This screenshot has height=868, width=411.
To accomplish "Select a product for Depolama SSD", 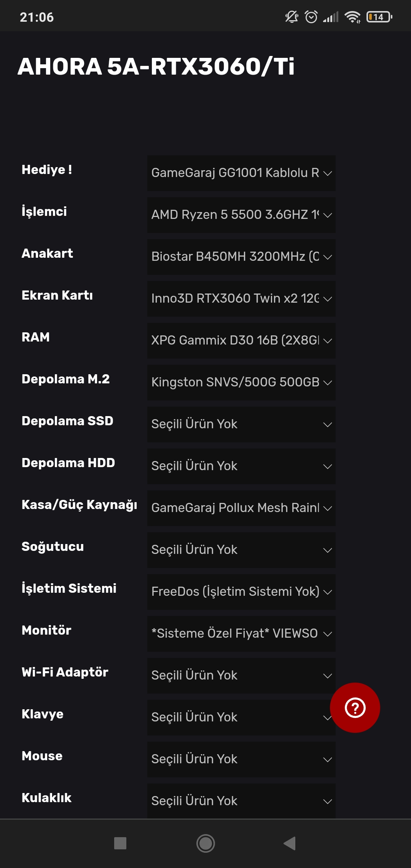I will tap(241, 424).
